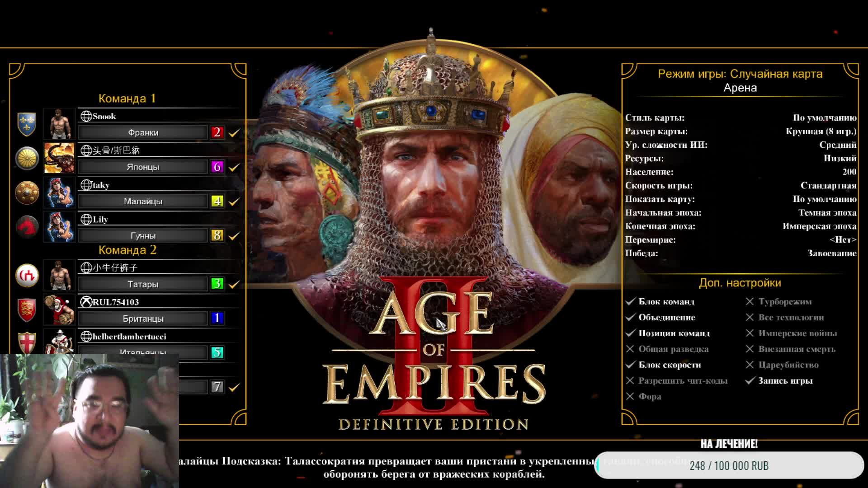The width and height of the screenshot is (868, 488).
Task: Click Snook's player avatar portrait
Action: 59,124
